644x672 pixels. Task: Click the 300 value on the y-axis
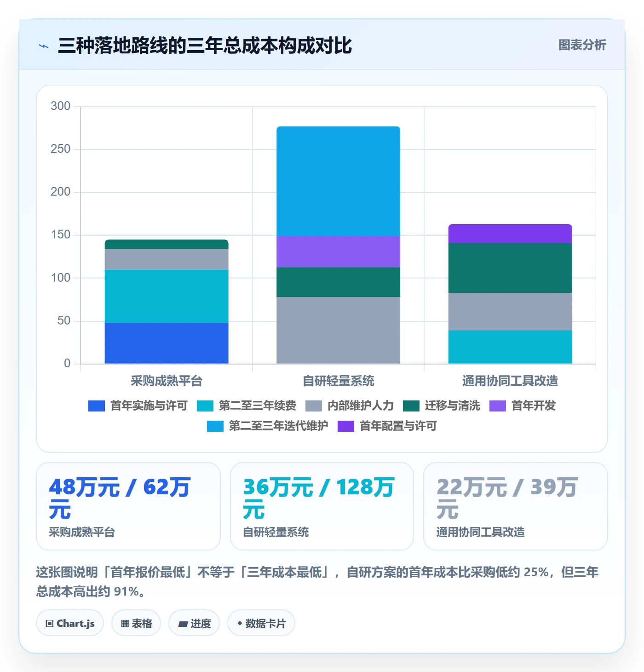point(61,106)
